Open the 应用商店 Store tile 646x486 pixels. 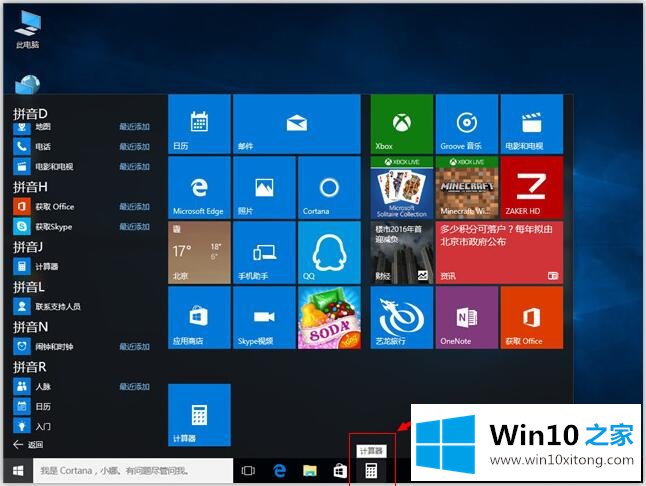point(199,318)
